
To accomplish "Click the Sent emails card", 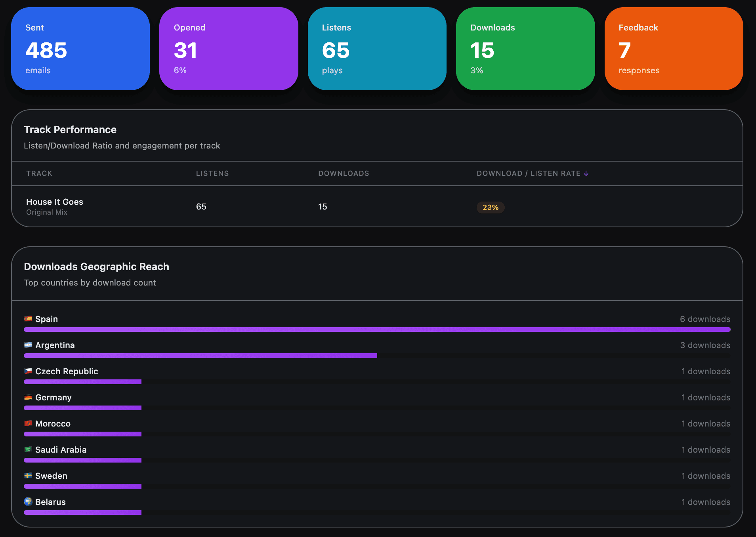I will click(80, 48).
